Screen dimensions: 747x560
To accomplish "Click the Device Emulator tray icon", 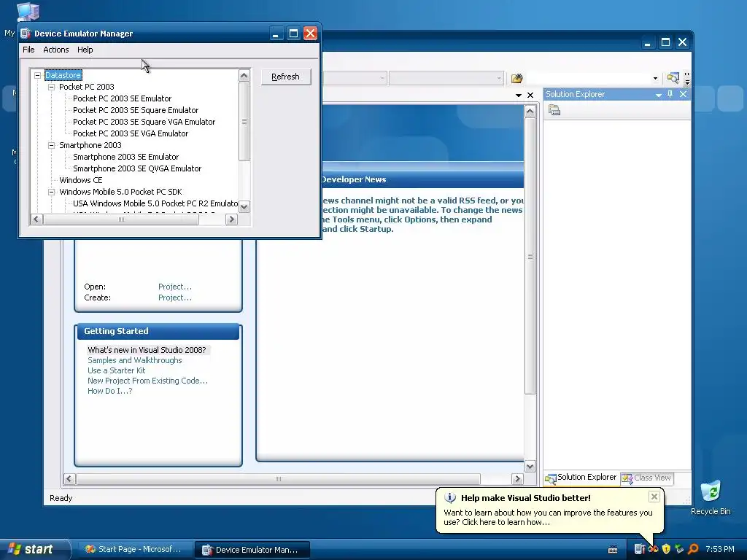I will [x=639, y=550].
